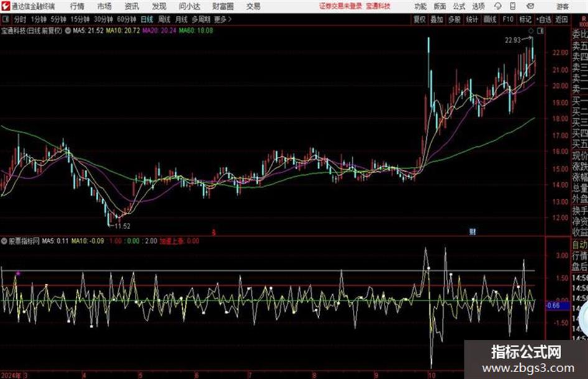The width and height of the screenshot is (588, 379).
Task: Switch to the 15分钟 period tab
Action: pos(80,19)
